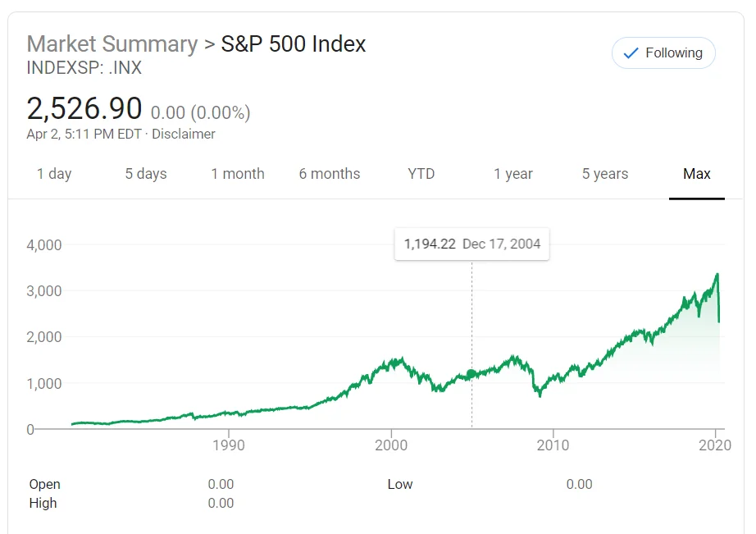Switch to the 1 day tab
Image resolution: width=756 pixels, height=534 pixels.
click(54, 174)
